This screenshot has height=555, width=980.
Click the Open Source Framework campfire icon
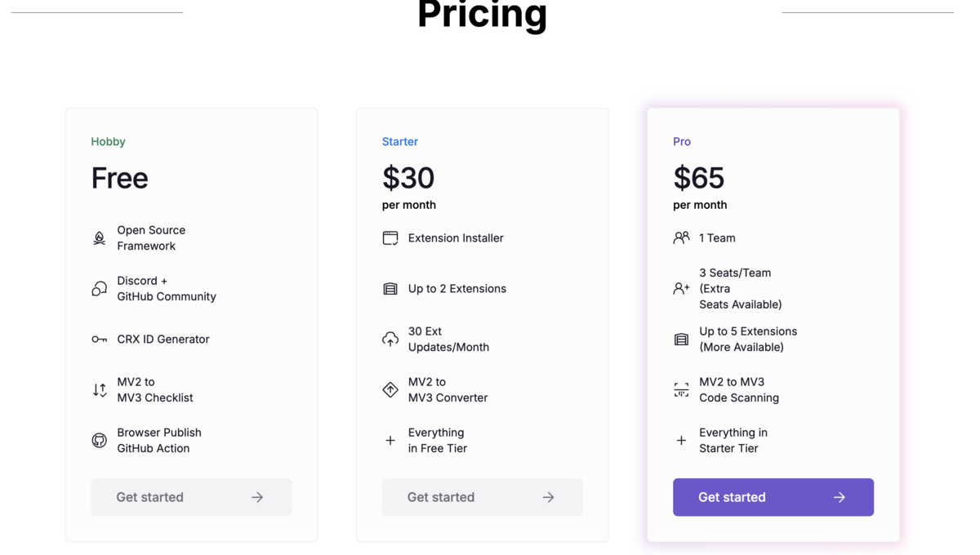[99, 238]
